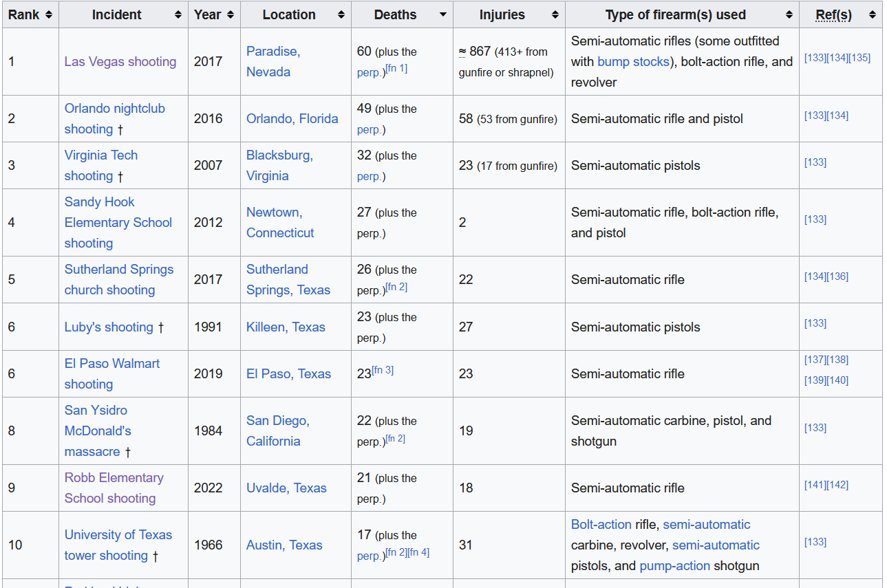This screenshot has width=887, height=588.
Task: Open reference [133] in Virginia Tech row
Action: tap(815, 162)
